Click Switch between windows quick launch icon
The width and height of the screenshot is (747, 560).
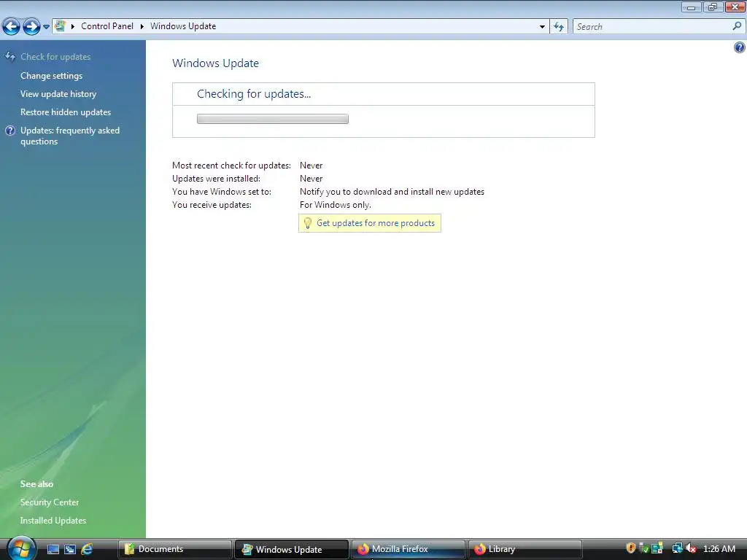tap(70, 549)
